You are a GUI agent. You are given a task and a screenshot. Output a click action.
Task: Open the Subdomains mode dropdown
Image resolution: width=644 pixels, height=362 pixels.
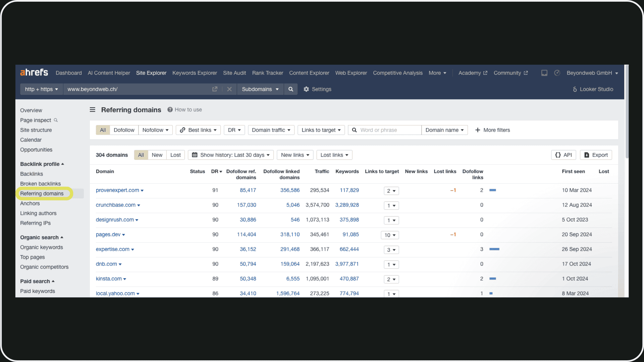(x=260, y=89)
